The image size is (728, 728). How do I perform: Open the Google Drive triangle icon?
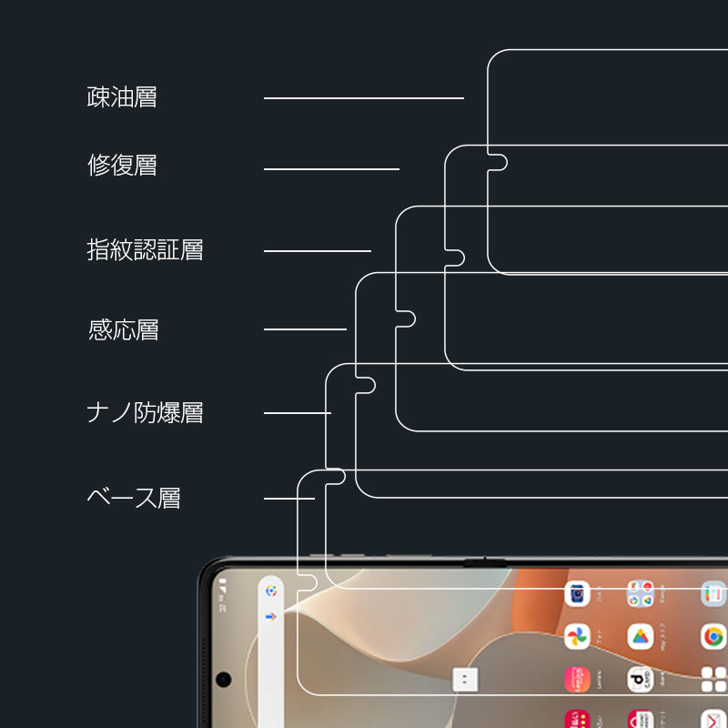pos(641,636)
